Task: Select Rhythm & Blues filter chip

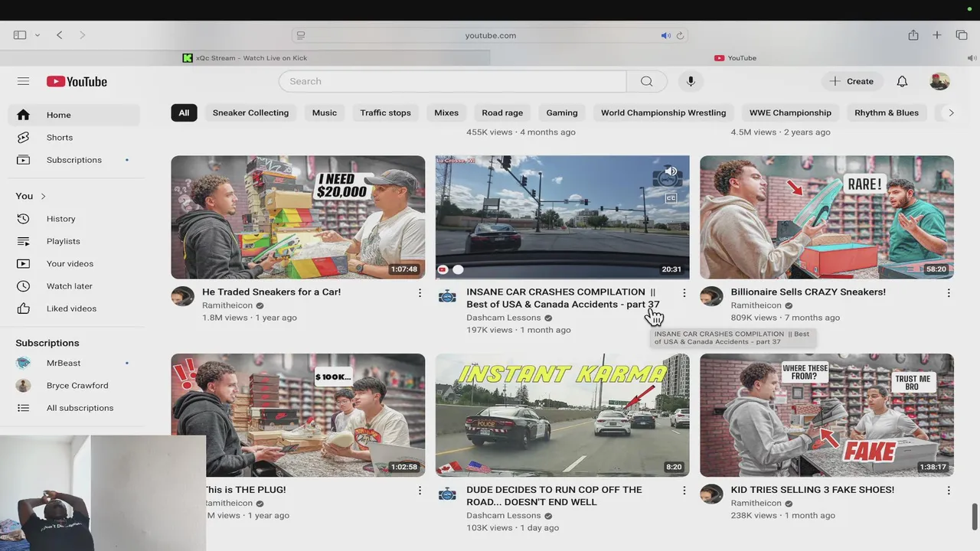Action: [x=887, y=112]
